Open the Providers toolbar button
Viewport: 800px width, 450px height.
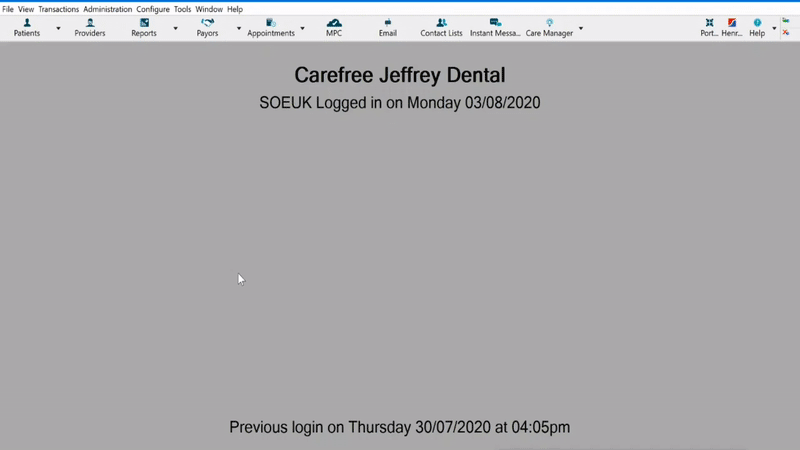[x=90, y=28]
